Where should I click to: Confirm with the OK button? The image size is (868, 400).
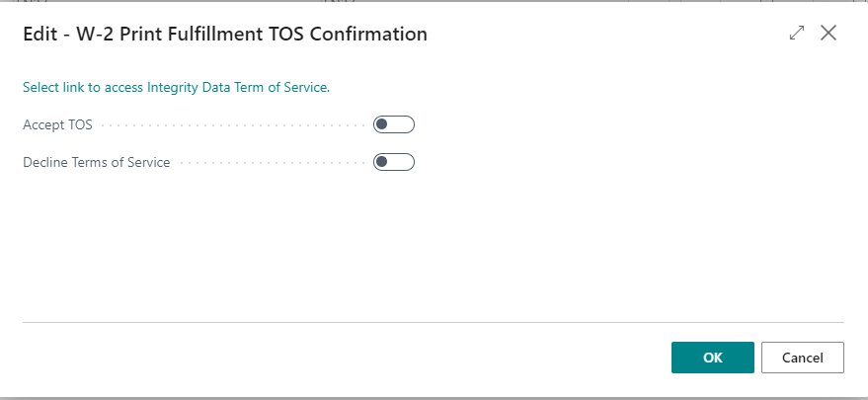pyautogui.click(x=712, y=358)
